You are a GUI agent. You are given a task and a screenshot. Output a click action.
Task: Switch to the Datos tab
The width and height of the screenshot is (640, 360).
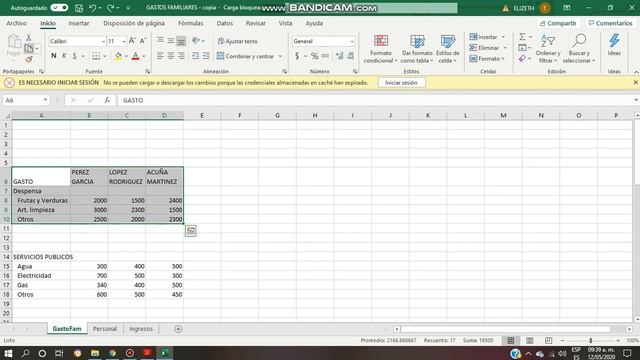point(224,23)
